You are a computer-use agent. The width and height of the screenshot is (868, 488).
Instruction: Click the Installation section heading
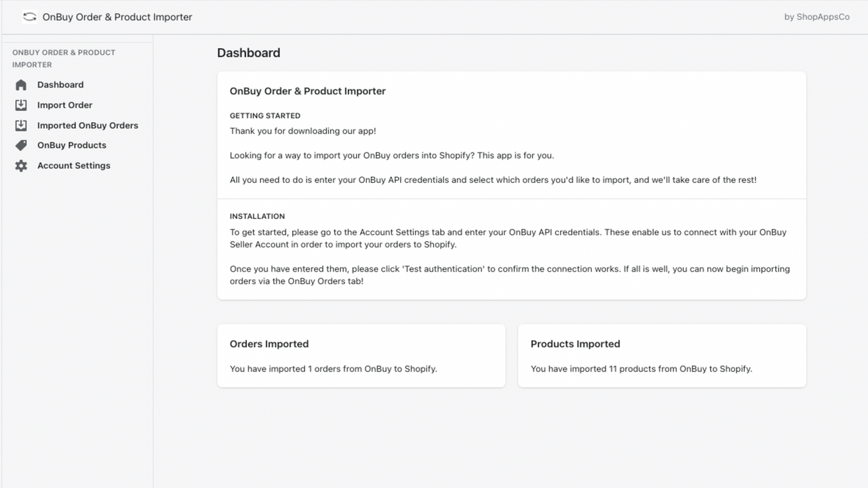coord(257,216)
